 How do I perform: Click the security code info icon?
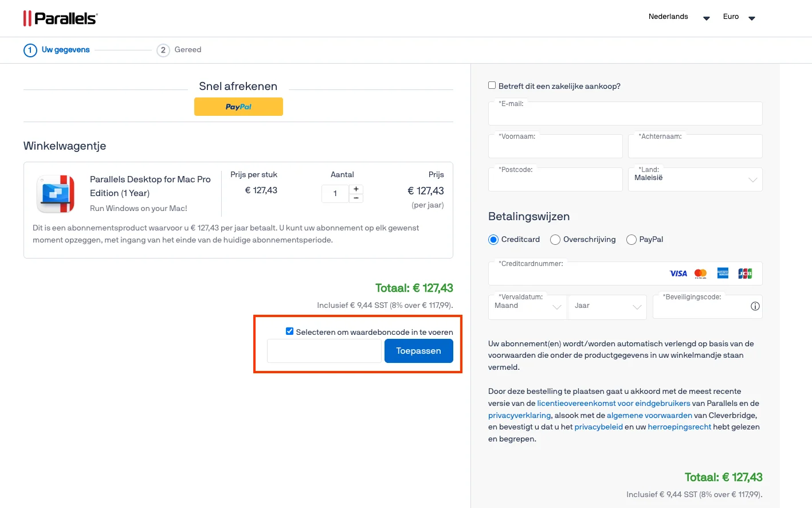tap(755, 306)
